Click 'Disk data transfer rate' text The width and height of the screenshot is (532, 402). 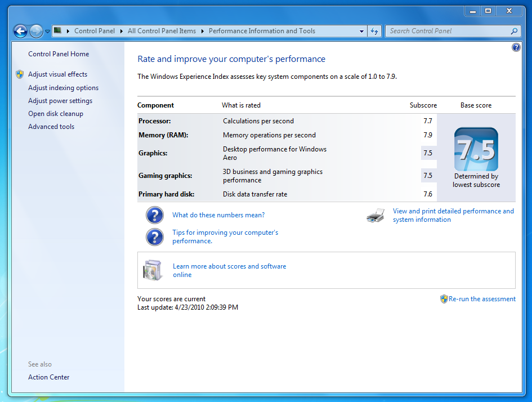point(255,194)
